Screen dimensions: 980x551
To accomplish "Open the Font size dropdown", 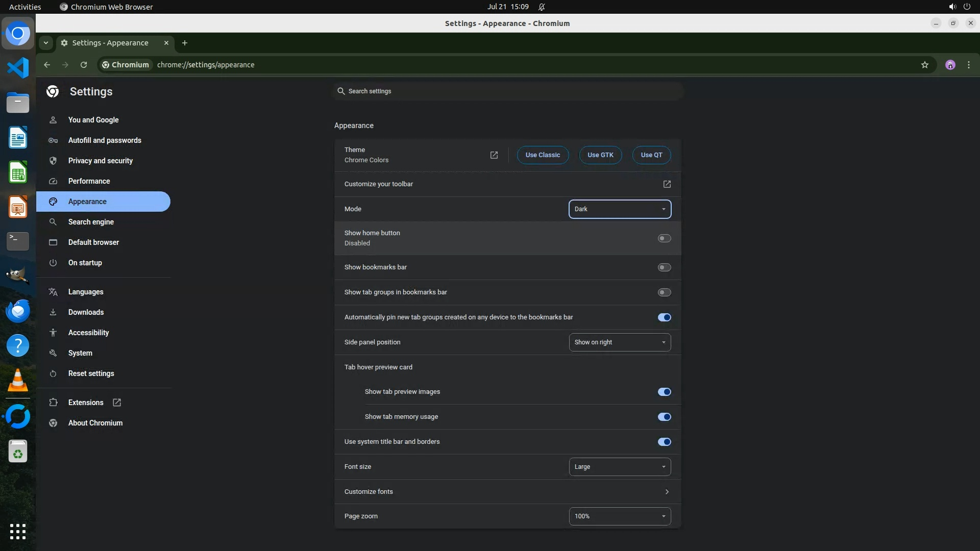I will [x=620, y=467].
